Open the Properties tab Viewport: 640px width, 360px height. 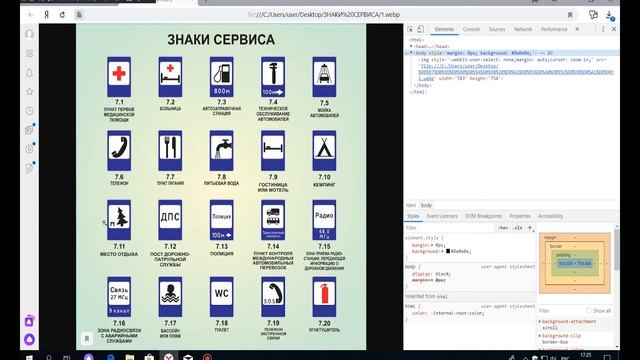[520, 216]
